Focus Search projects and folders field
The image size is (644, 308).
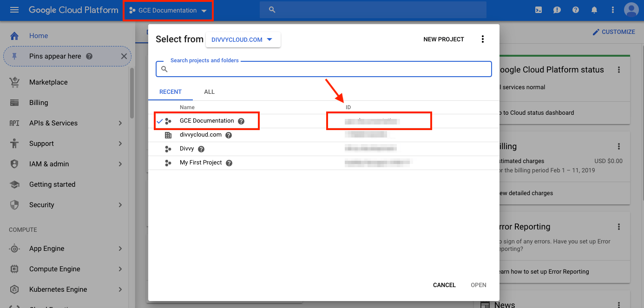[323, 69]
